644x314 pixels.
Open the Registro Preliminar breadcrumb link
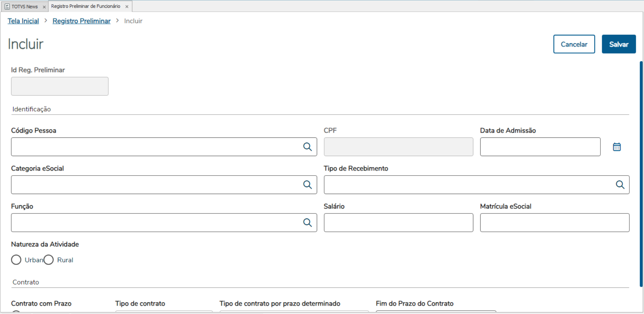[x=81, y=21]
